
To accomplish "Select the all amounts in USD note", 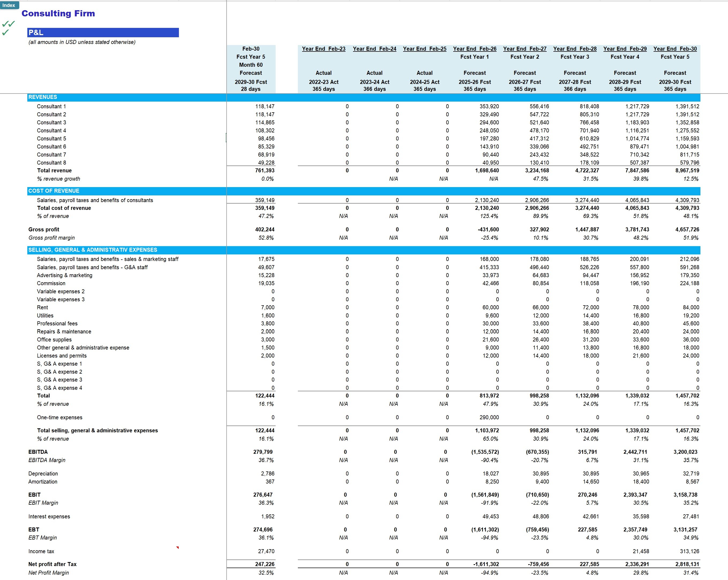I will (82, 42).
